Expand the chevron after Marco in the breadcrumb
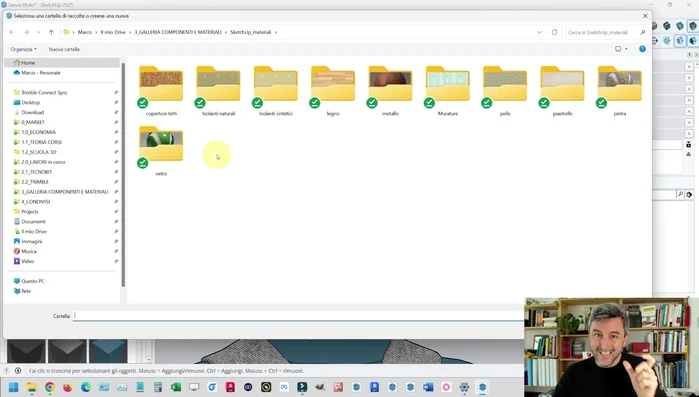The image size is (699, 397). tap(96, 32)
